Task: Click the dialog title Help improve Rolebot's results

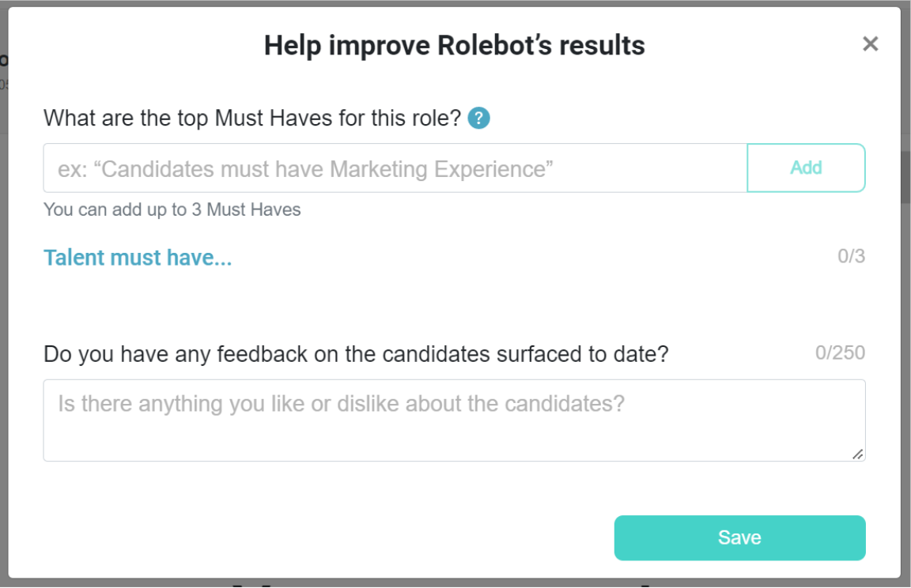Action: pos(455,45)
